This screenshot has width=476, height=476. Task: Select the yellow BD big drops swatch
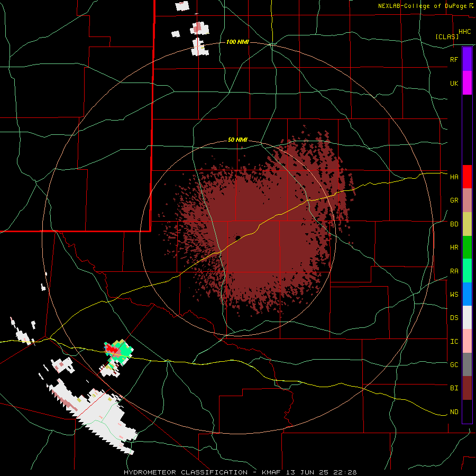[467, 224]
